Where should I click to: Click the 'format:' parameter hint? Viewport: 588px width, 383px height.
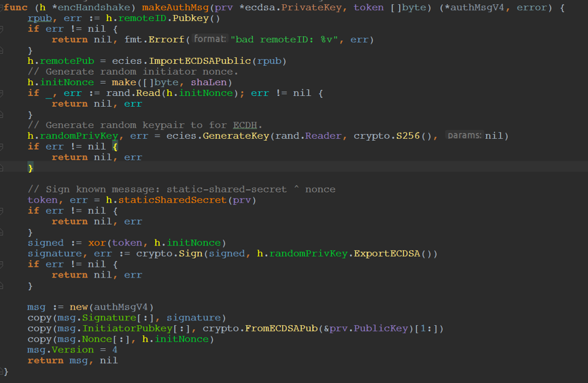click(210, 39)
